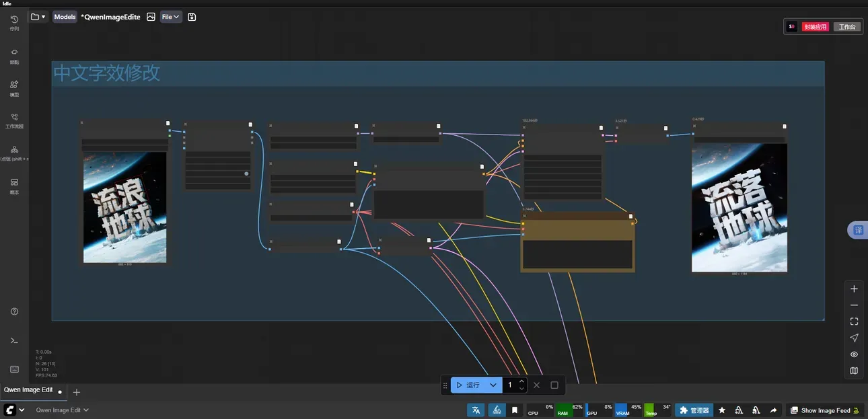Increase the run batch count stepper
868x419 pixels.
tap(521, 381)
